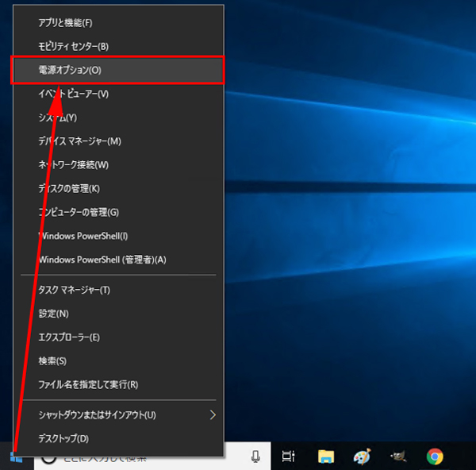Screen dimensions: 476x470
Task: Open イベント ビューアー(V)
Action: pos(118,94)
